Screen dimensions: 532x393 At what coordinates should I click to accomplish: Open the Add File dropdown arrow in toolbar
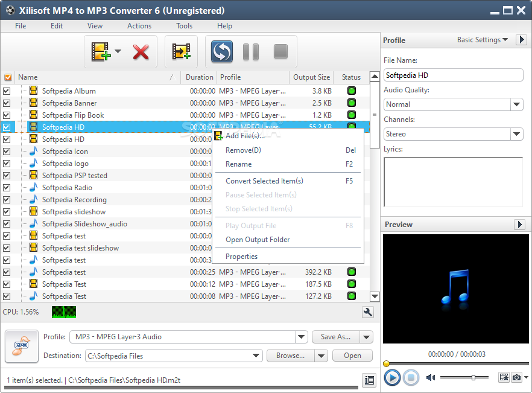[x=118, y=51]
